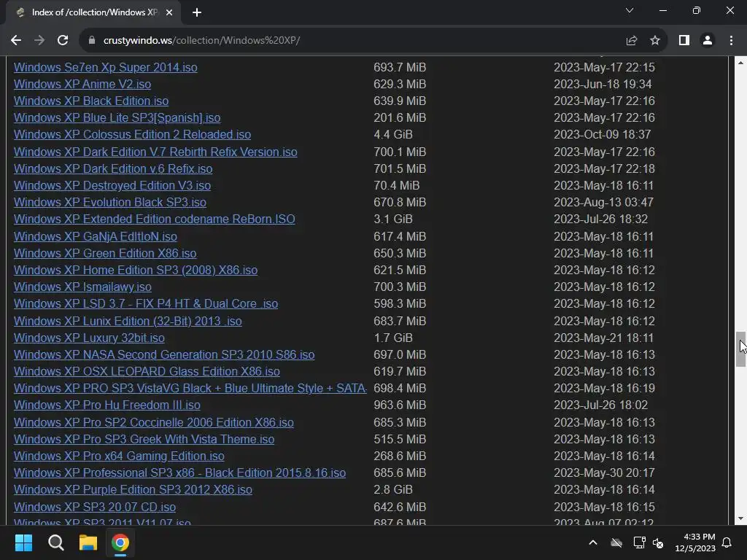The height and width of the screenshot is (560, 747).
Task: Reload the current page
Action: click(x=63, y=41)
